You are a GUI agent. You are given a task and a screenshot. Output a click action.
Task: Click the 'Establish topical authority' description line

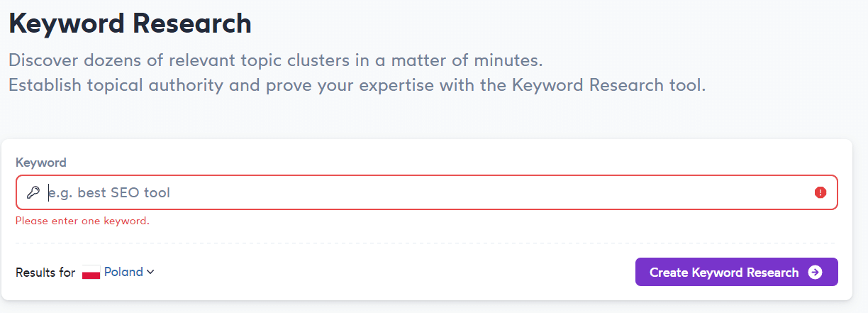point(357,86)
